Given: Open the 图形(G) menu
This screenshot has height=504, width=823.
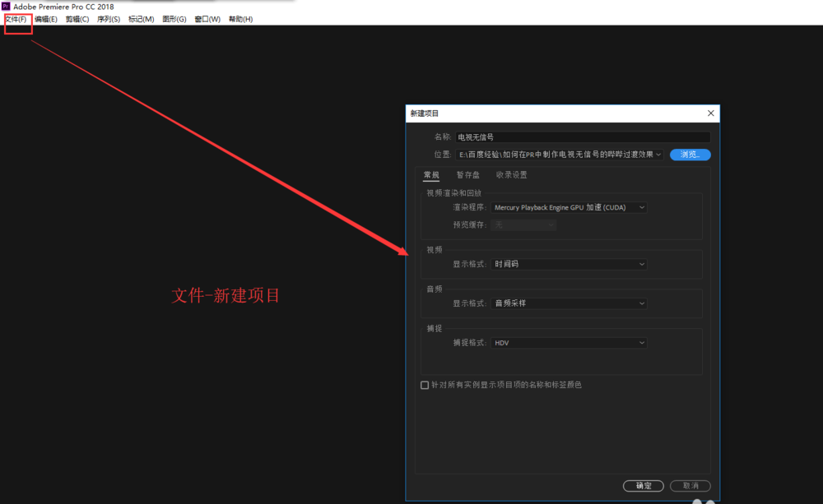Looking at the screenshot, I should [173, 19].
